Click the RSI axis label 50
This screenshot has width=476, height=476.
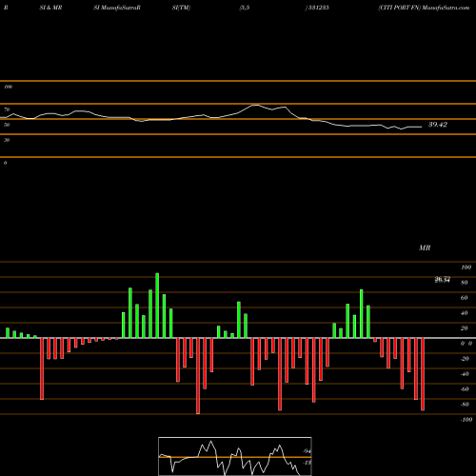tap(7, 125)
